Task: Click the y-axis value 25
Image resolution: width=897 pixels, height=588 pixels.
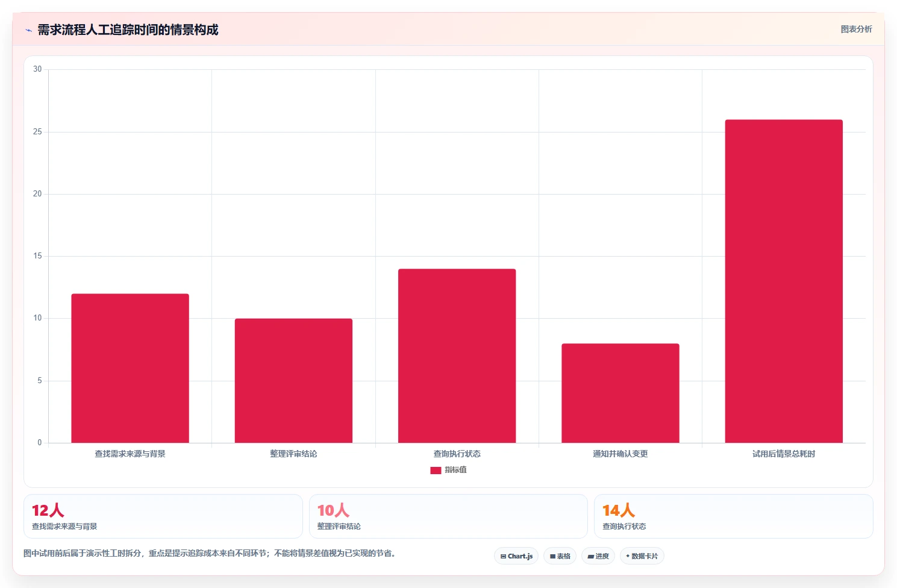Action: (x=37, y=131)
